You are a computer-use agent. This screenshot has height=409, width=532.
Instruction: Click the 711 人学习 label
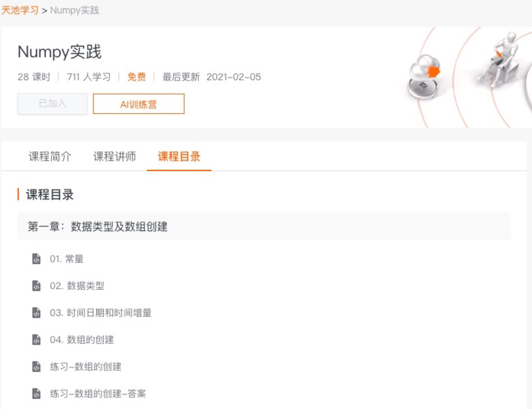pyautogui.click(x=89, y=77)
